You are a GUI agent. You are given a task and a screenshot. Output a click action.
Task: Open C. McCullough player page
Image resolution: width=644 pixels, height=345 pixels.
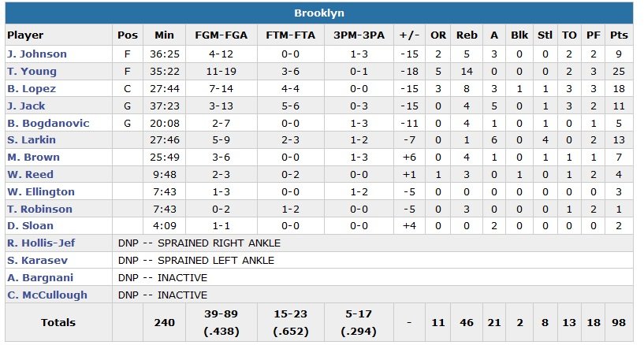47,295
